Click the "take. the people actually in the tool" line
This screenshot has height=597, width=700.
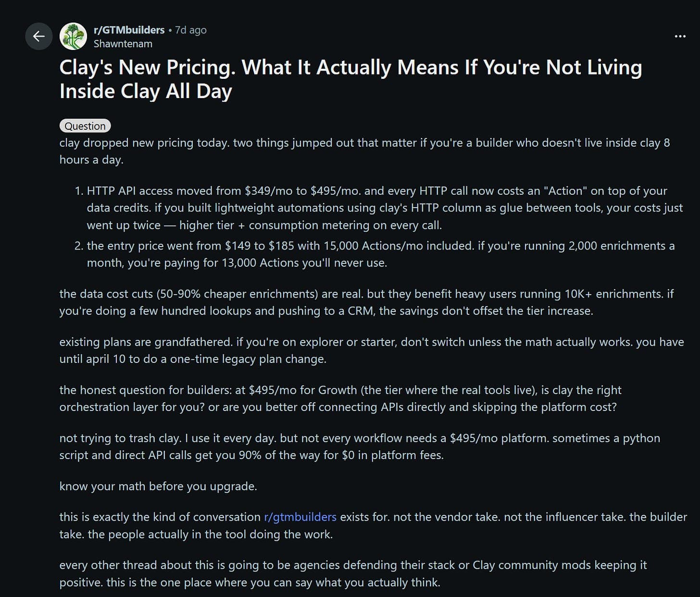click(196, 534)
